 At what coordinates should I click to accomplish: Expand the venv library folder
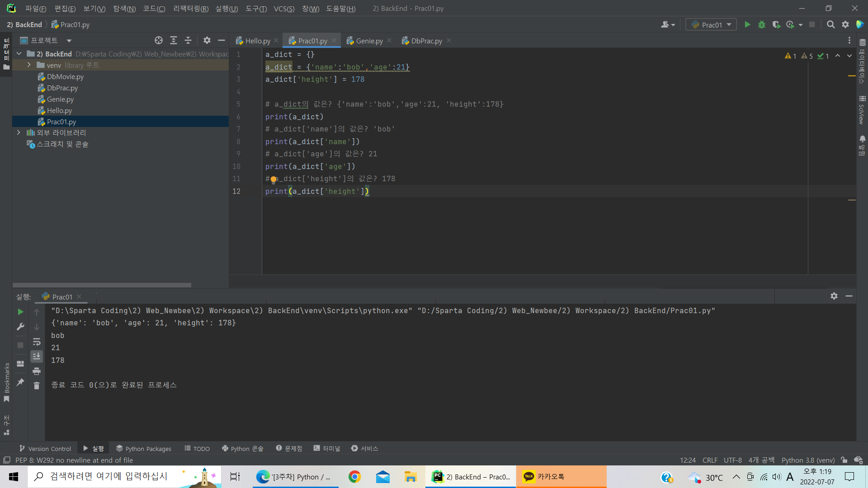tap(29, 65)
